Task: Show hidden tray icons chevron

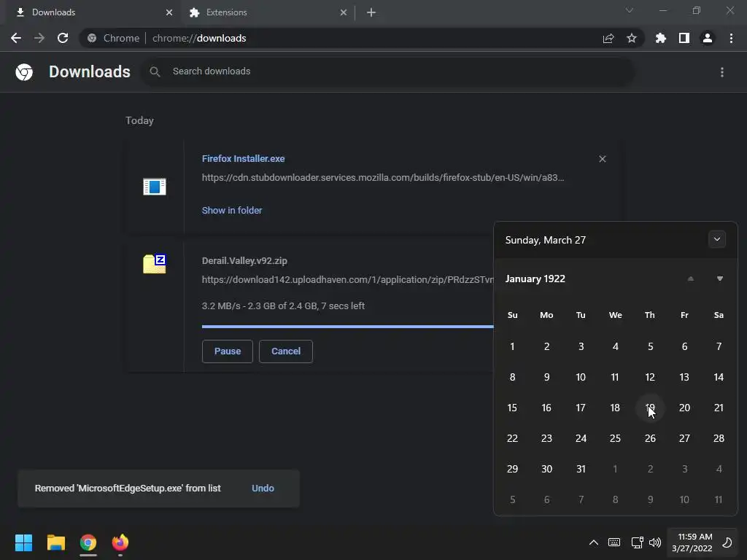Action: (x=594, y=542)
